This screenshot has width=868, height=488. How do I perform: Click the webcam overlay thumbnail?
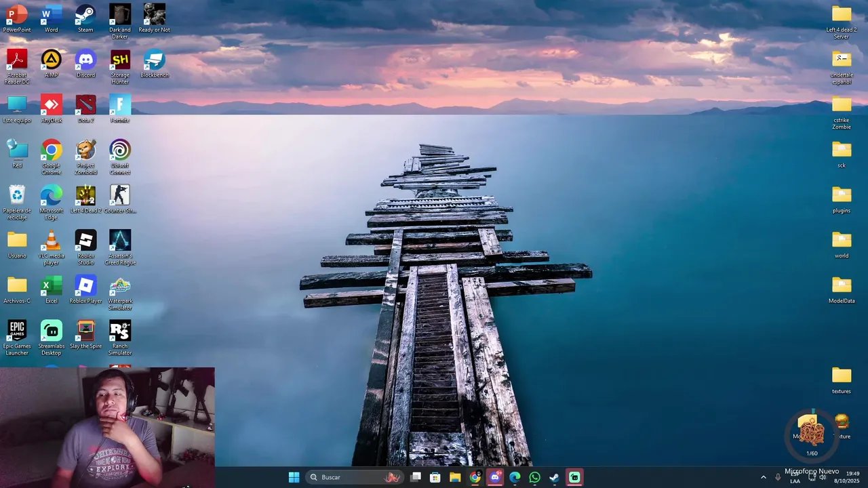click(x=107, y=428)
